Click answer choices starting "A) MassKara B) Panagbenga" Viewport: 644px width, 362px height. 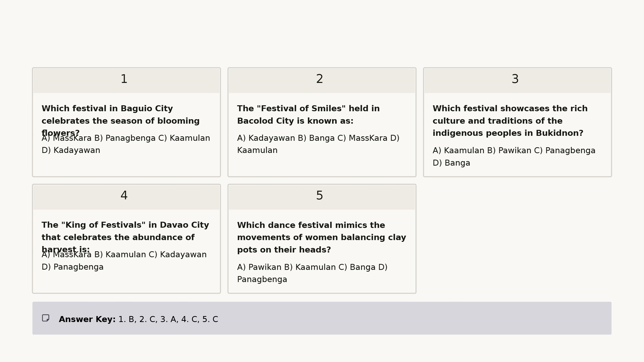click(x=126, y=144)
